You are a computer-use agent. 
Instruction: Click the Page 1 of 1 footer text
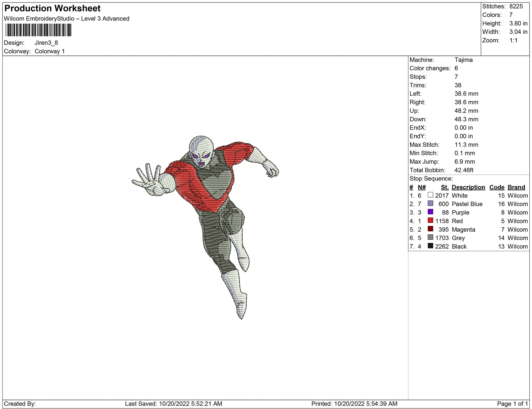coord(512,404)
